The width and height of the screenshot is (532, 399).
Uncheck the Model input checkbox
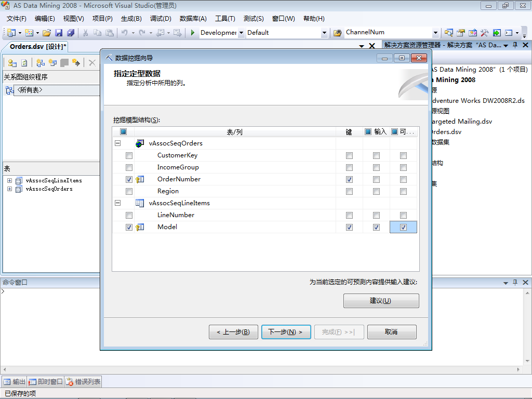pos(376,228)
